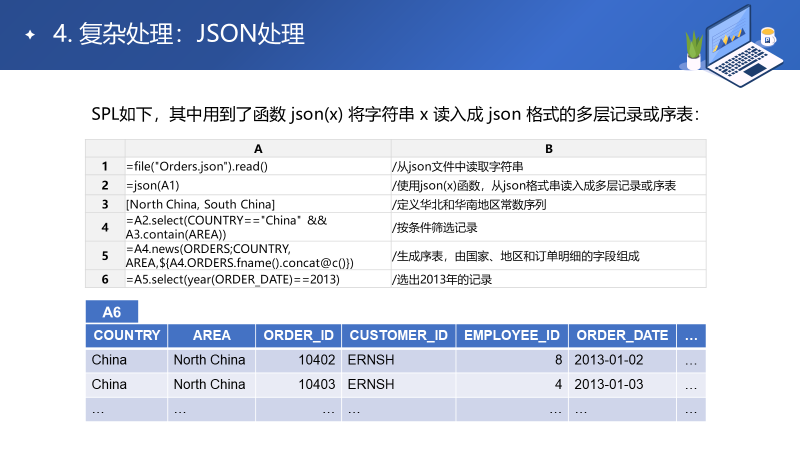Select row number 1 in SPL grid

tap(105, 166)
